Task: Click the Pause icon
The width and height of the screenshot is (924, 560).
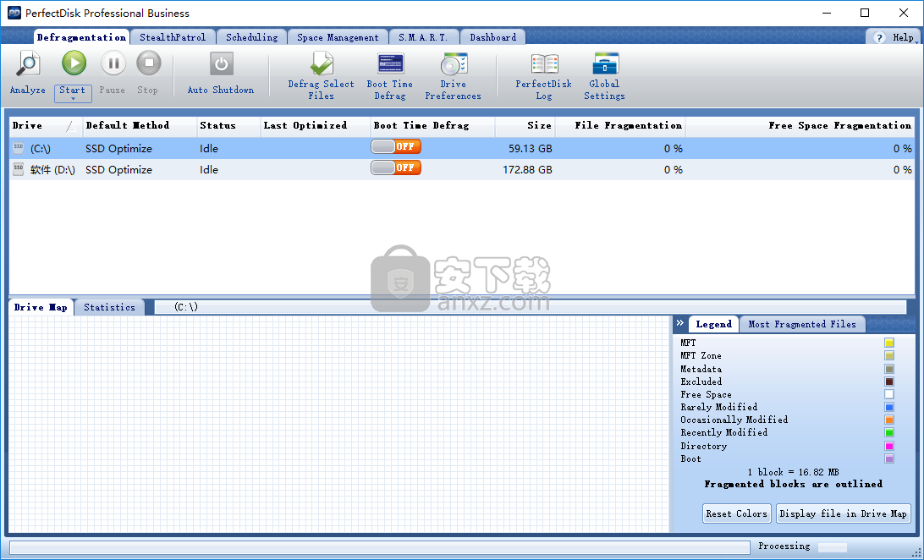Action: [113, 63]
